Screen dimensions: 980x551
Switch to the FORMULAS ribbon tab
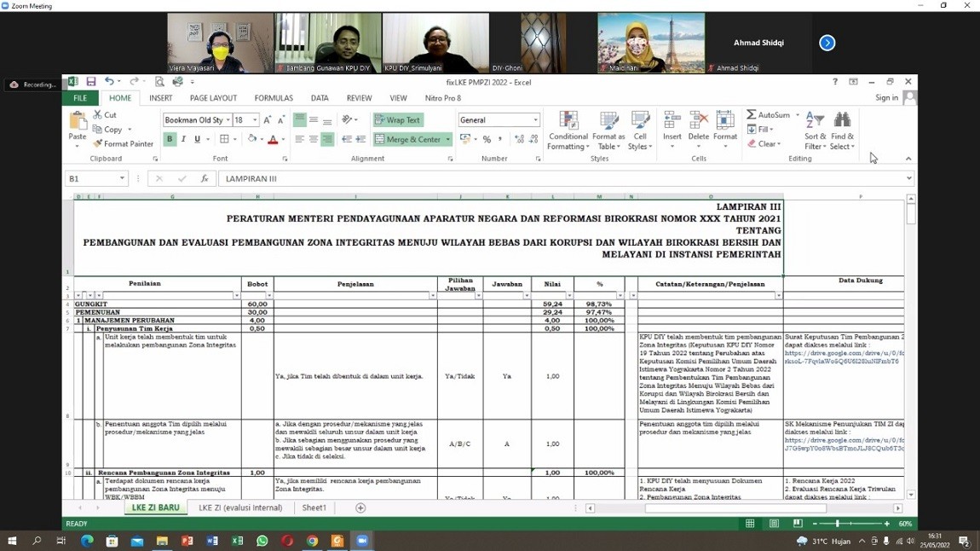274,98
